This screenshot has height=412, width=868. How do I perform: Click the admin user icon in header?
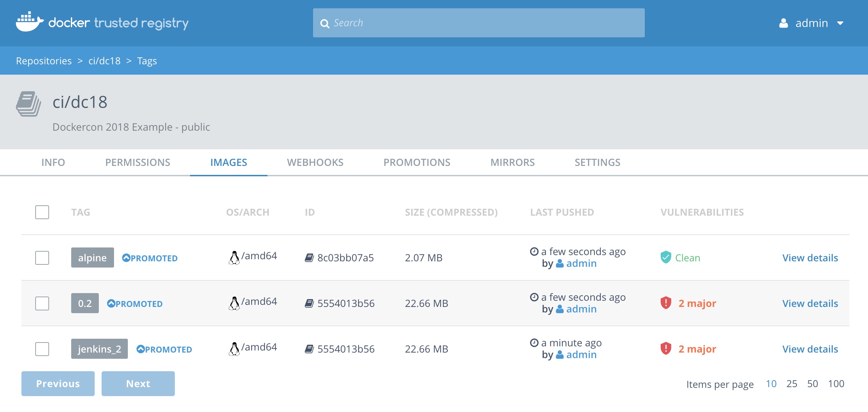click(x=784, y=23)
